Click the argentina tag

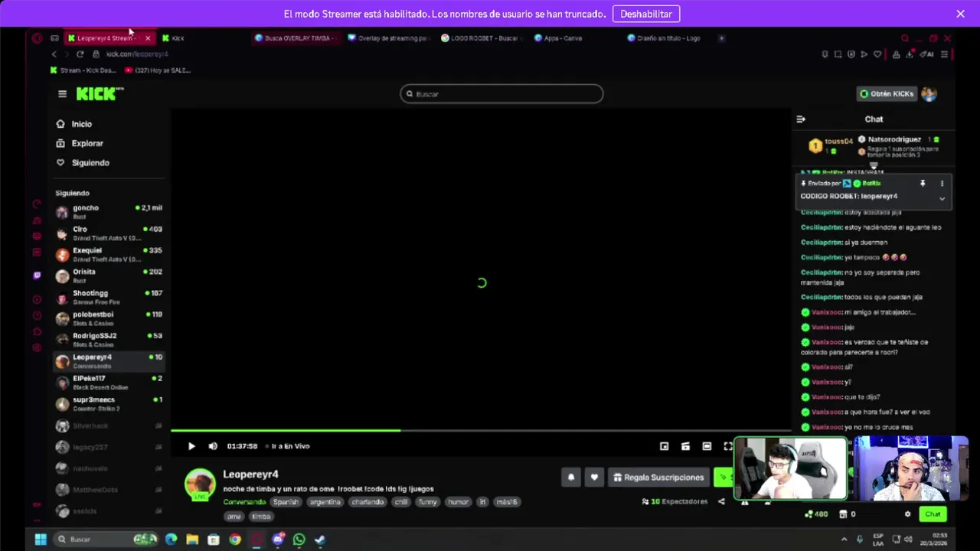point(325,502)
